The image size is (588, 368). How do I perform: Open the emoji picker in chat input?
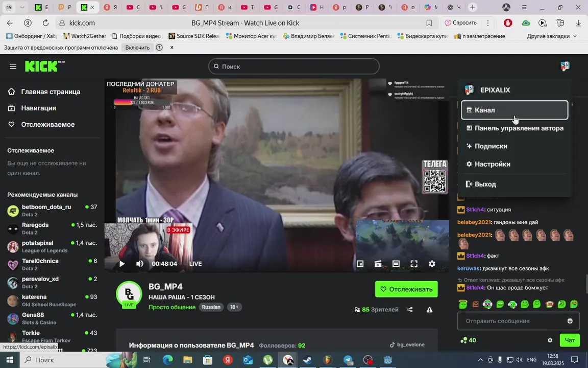click(x=570, y=321)
